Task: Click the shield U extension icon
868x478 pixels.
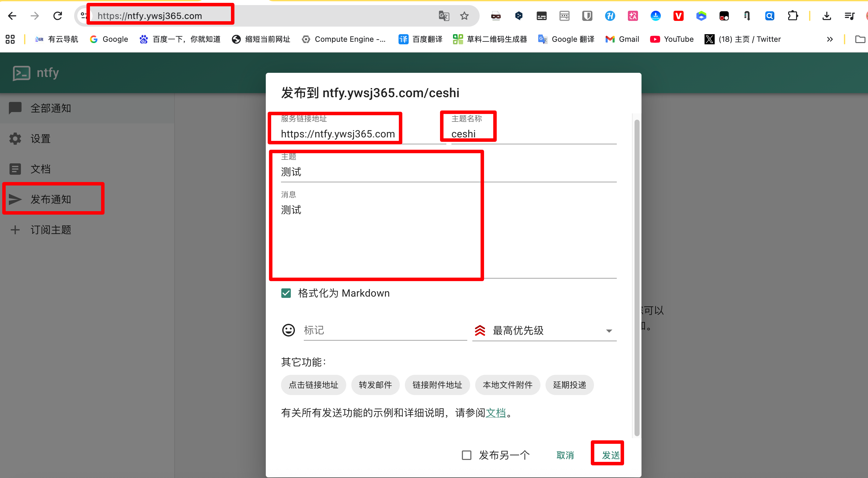Action: [587, 16]
